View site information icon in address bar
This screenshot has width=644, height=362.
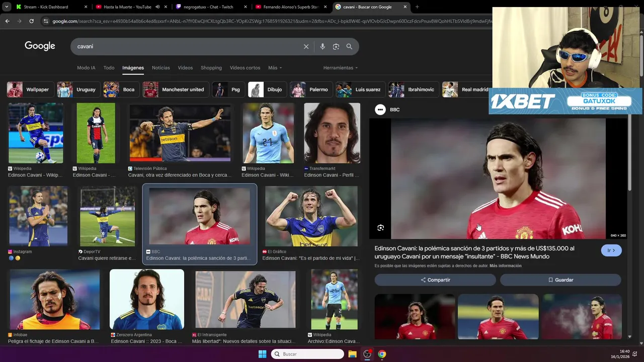[46, 21]
